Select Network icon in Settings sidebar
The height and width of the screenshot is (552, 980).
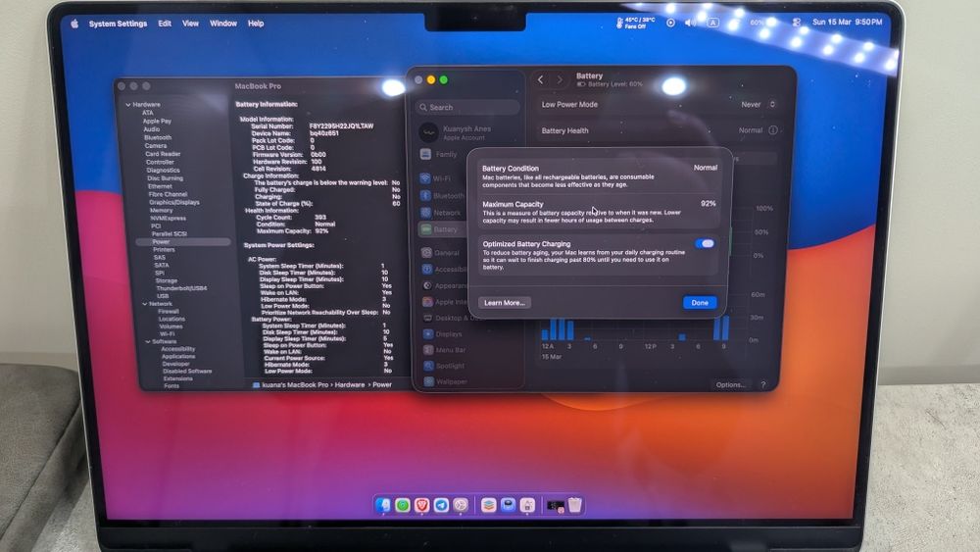(x=425, y=213)
